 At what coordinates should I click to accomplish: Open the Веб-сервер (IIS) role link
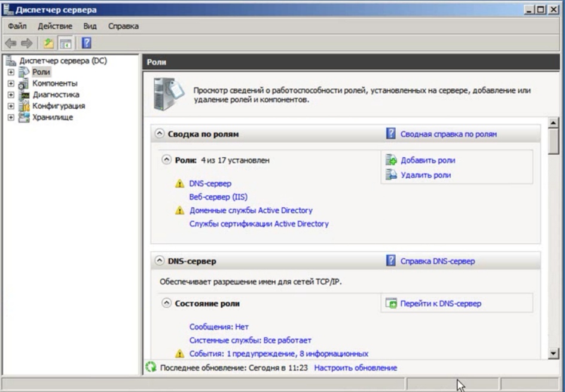pos(218,197)
